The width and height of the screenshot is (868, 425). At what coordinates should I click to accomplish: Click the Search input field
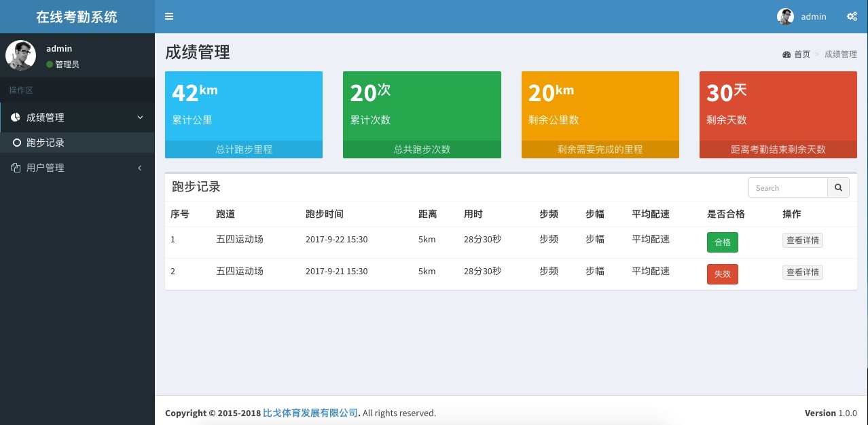[x=788, y=188]
